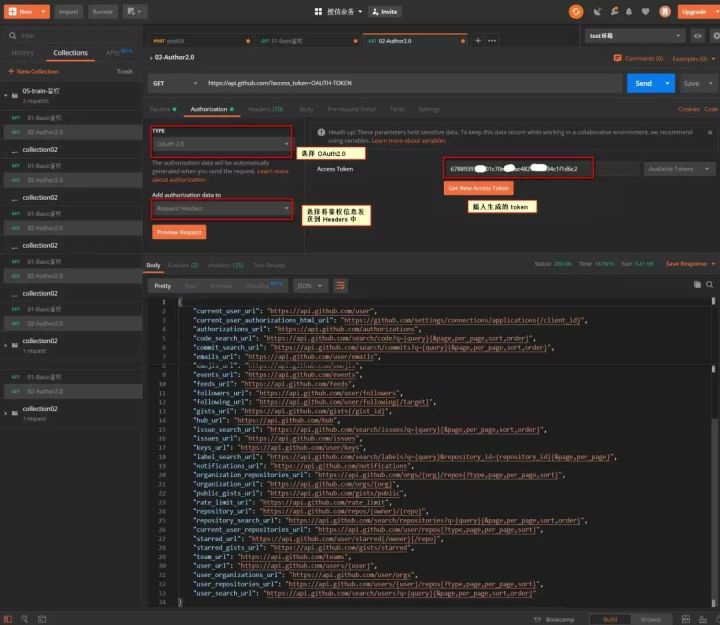Search the response with the magnifier icon
720x625 pixels.
710,285
